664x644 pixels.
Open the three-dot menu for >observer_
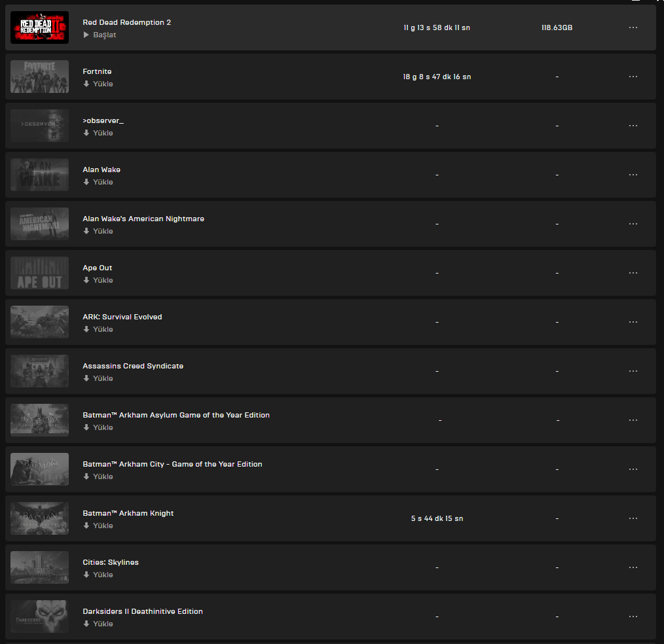(633, 126)
